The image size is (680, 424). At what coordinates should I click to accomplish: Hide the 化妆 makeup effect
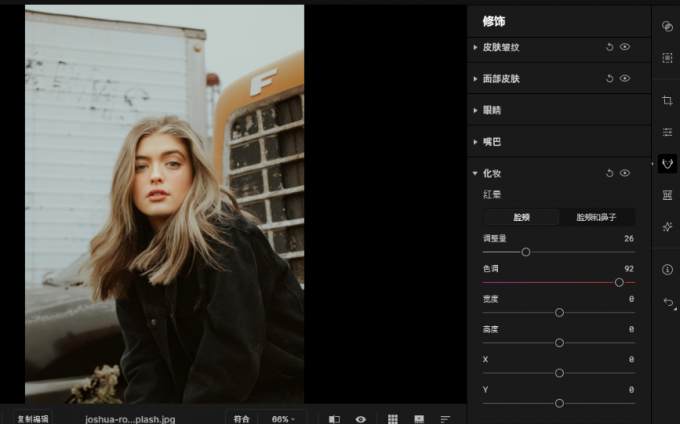[x=625, y=173]
